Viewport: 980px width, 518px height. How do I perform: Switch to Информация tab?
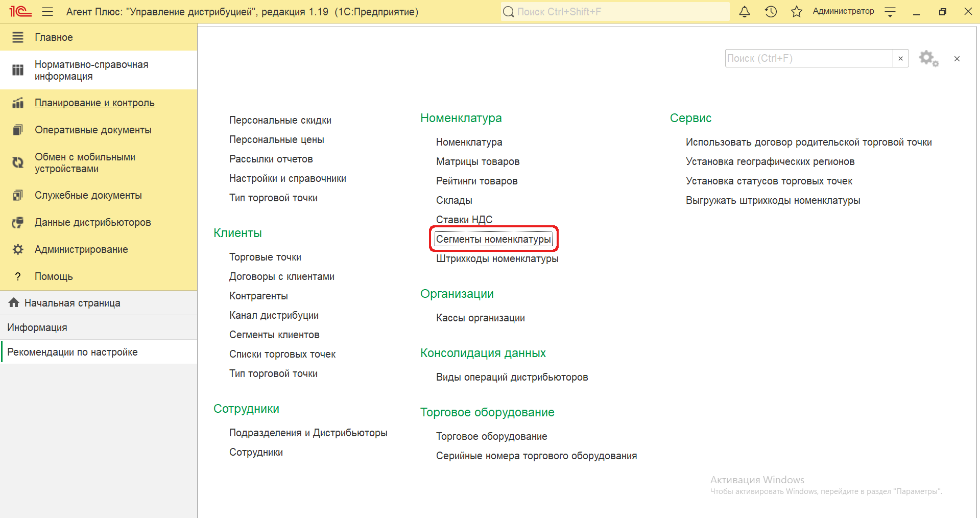tap(99, 327)
